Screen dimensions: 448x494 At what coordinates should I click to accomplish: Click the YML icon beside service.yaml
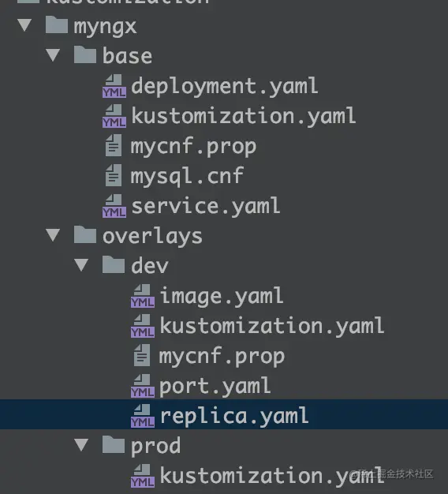pos(114,206)
